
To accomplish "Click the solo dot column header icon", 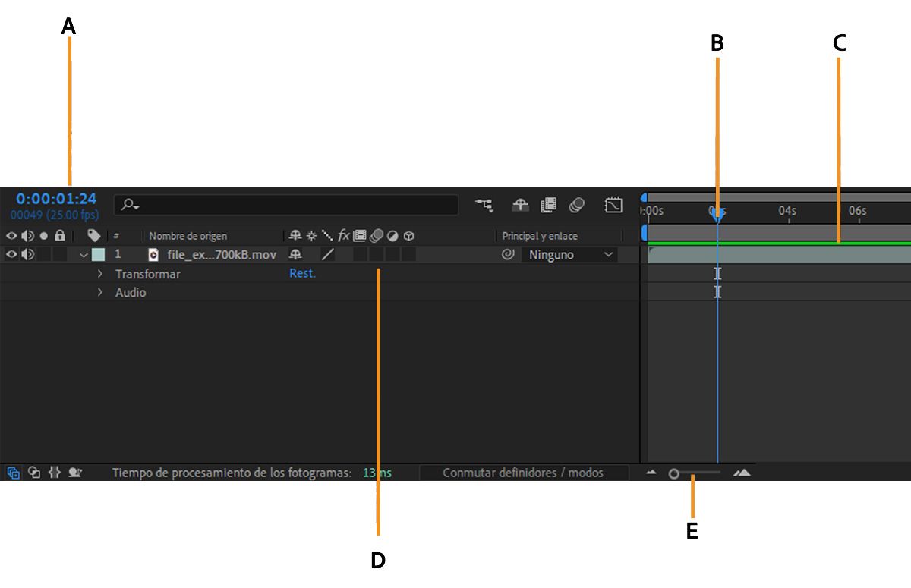I will click(x=43, y=236).
